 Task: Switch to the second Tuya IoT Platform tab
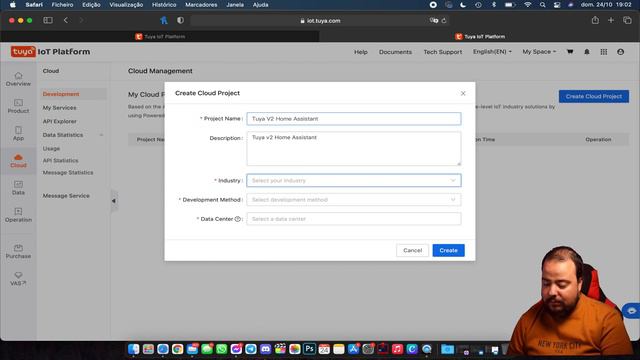tap(480, 37)
